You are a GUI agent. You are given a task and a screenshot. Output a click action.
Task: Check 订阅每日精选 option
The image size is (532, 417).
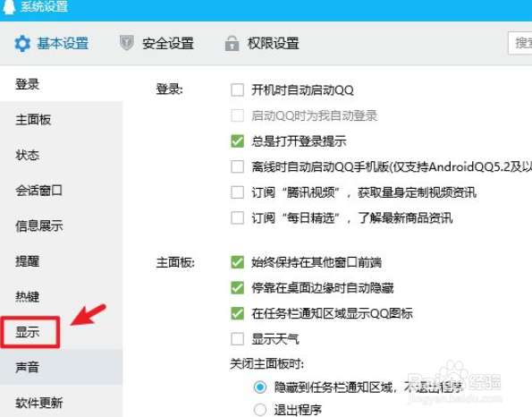(x=237, y=217)
